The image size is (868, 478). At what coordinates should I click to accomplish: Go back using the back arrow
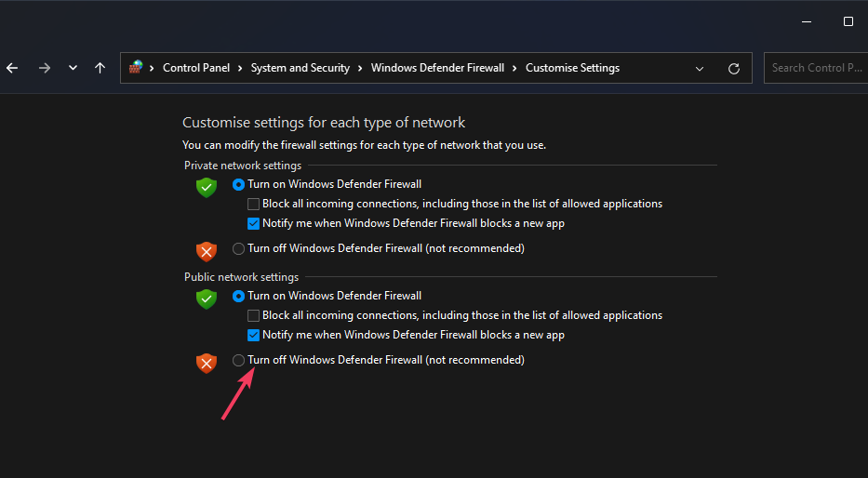coord(12,68)
